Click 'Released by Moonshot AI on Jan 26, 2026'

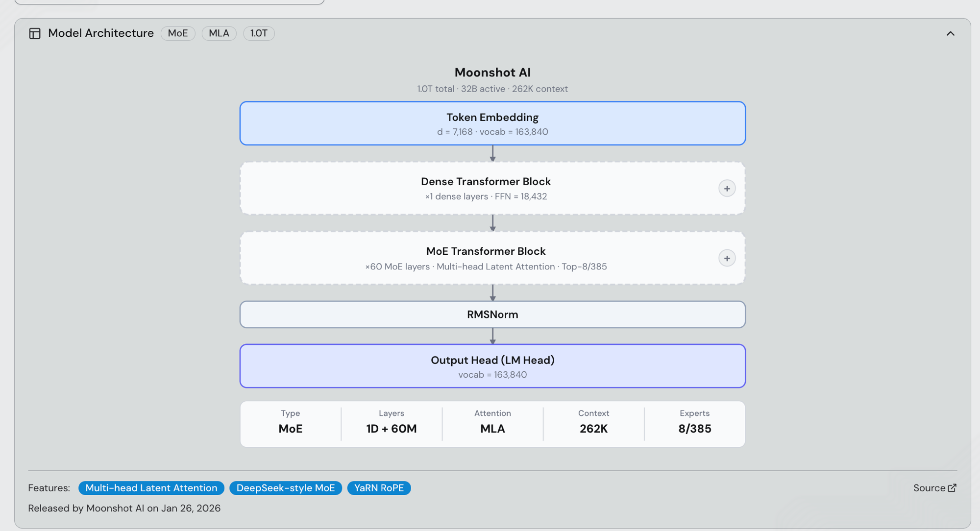pos(124,508)
